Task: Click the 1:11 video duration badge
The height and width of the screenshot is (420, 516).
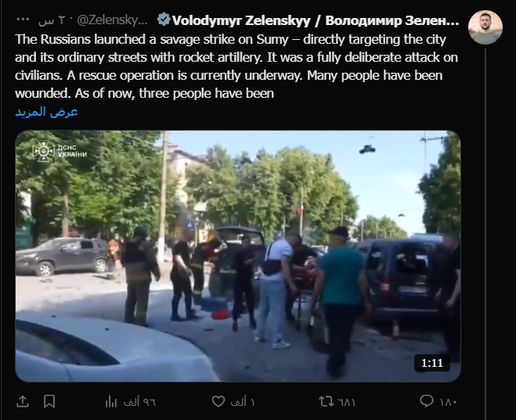Action: 432,363
